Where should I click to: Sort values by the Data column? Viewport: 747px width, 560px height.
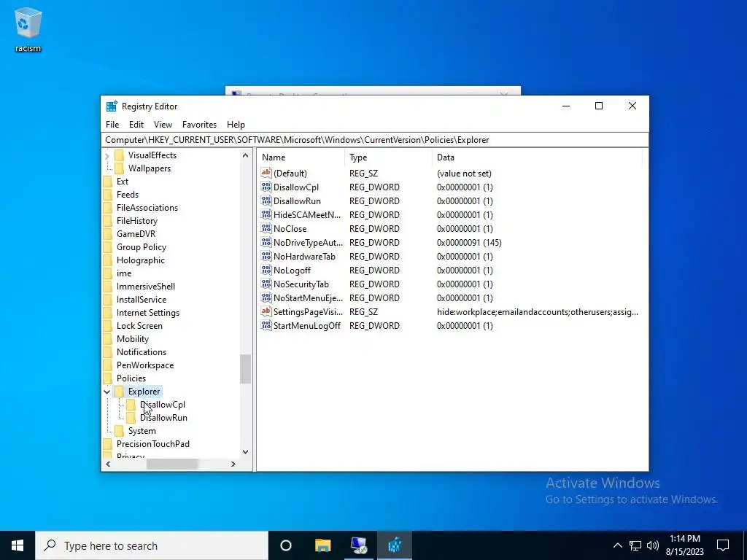(537, 157)
